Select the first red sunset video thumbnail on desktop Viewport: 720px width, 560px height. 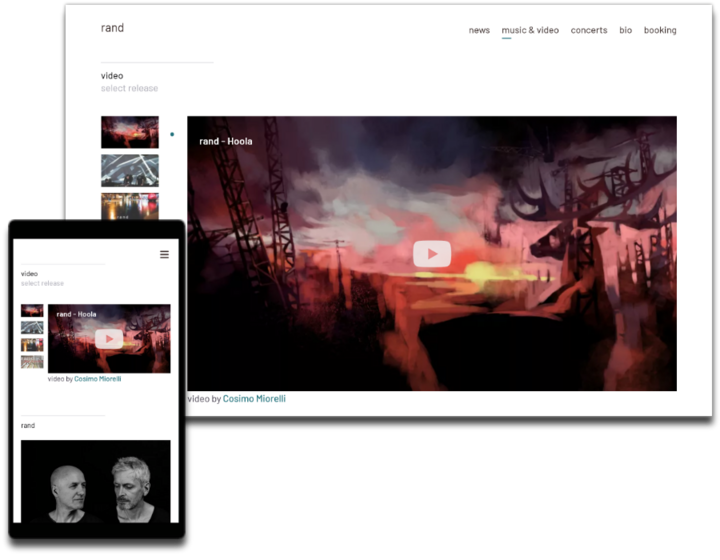[130, 132]
